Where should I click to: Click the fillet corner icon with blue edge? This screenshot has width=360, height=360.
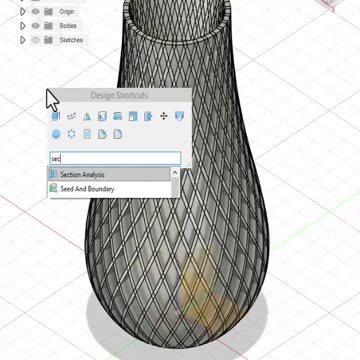point(102,134)
